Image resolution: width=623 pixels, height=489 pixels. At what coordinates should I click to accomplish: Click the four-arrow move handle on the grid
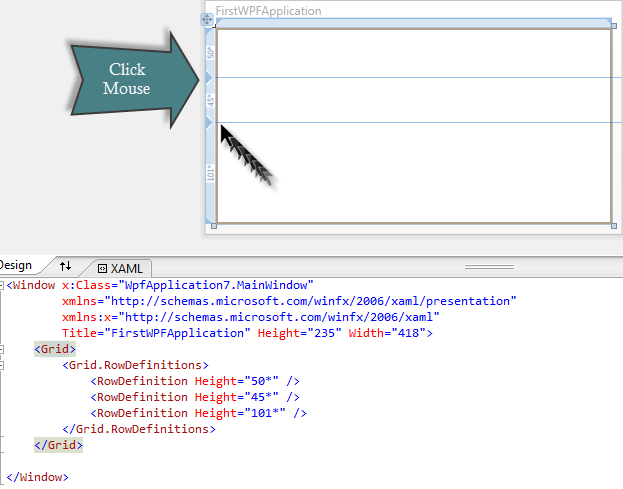(x=207, y=19)
